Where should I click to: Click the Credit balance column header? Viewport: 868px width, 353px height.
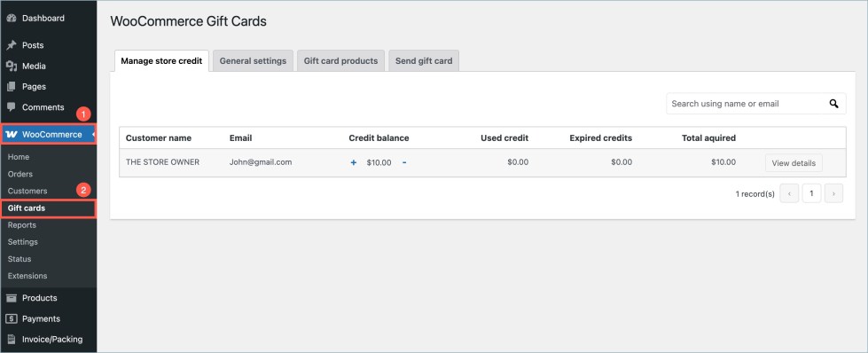[x=379, y=138]
